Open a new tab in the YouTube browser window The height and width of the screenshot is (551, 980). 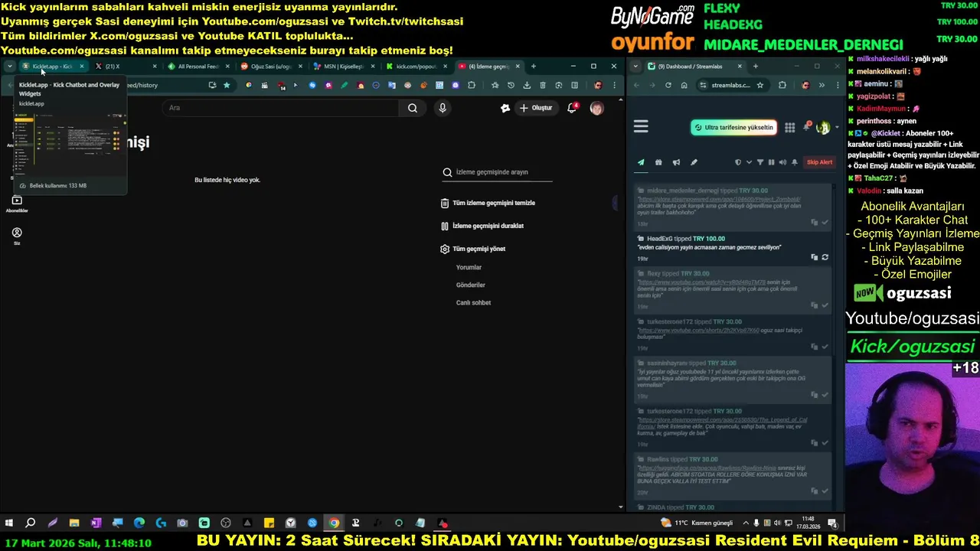click(x=534, y=67)
